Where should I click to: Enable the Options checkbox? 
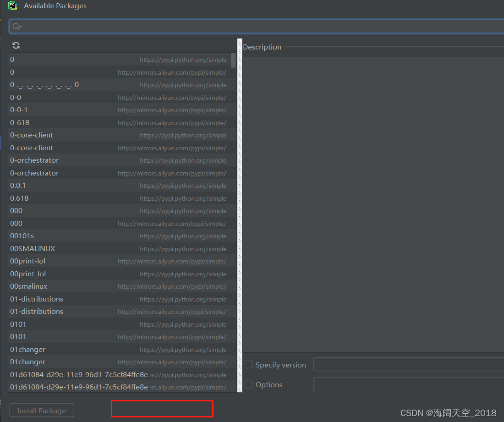tap(248, 384)
